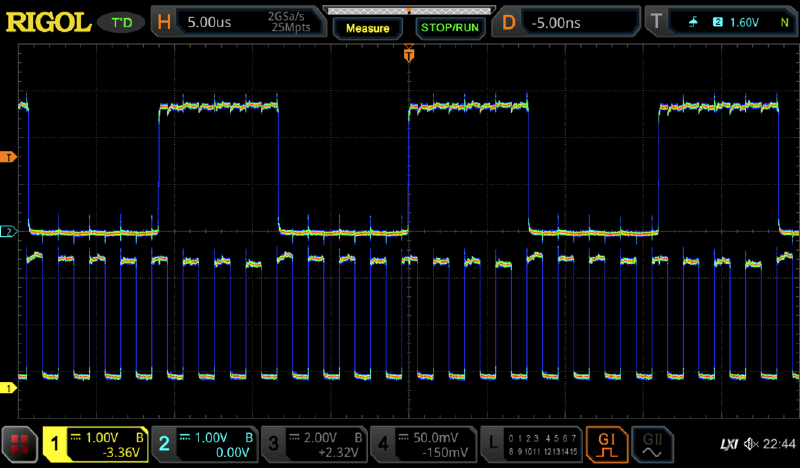Enable channel 4 at 50.0mV
This screenshot has height=468, width=800.
point(421,444)
